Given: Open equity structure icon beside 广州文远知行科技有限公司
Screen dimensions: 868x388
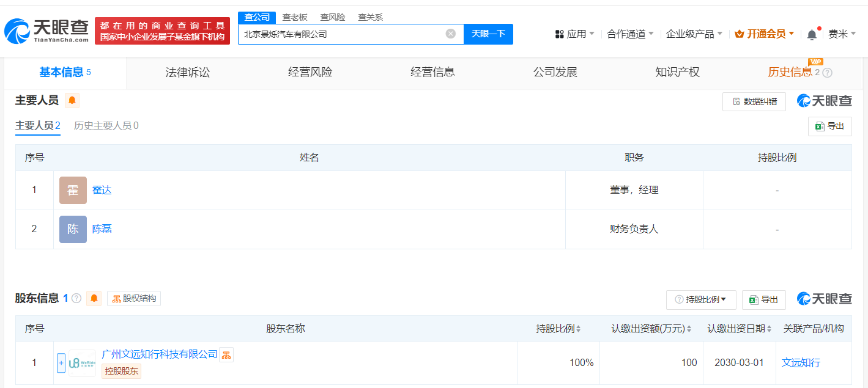Looking at the screenshot, I should 226,355.
